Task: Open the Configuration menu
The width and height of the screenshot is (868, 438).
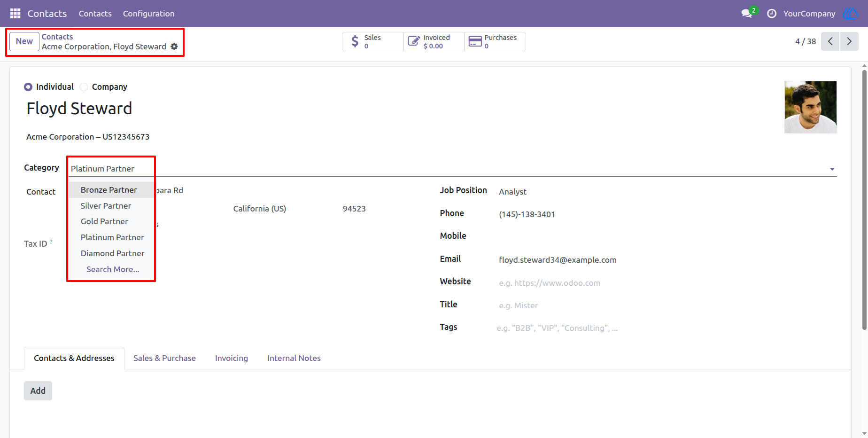Action: pyautogui.click(x=149, y=14)
